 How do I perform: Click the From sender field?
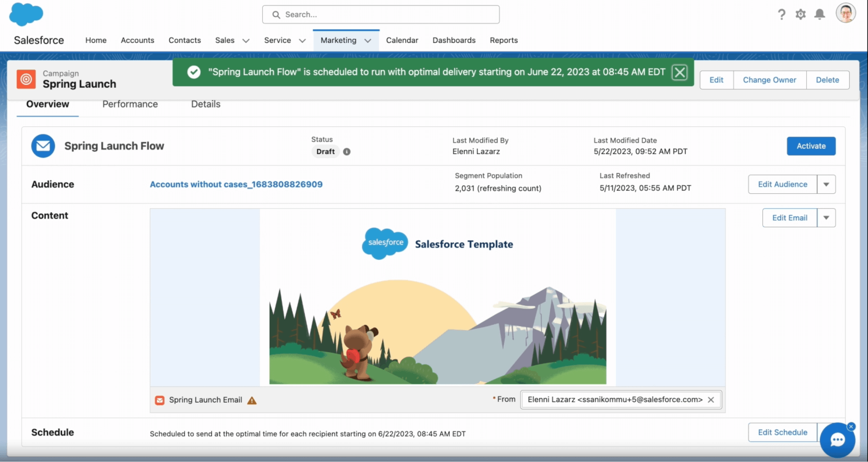coord(621,400)
